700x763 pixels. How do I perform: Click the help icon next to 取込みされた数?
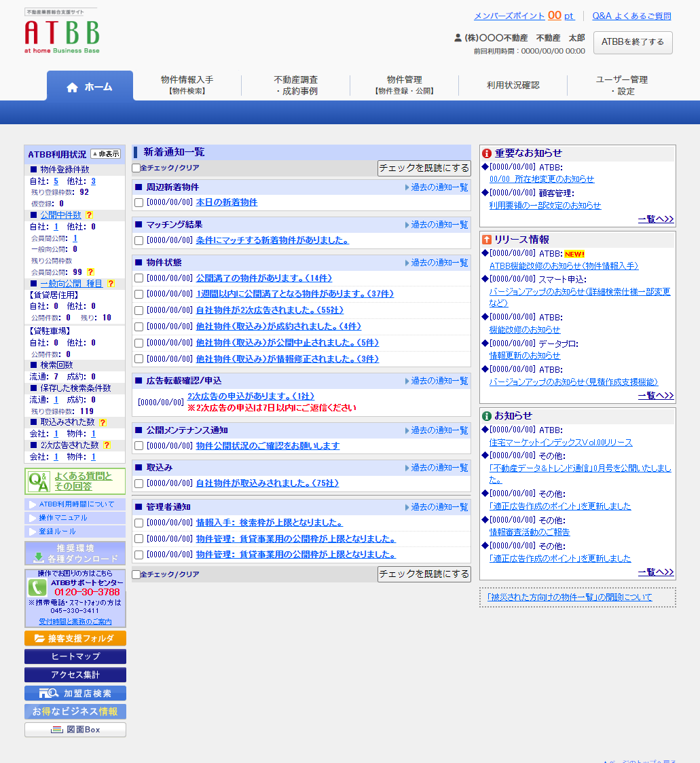(103, 422)
